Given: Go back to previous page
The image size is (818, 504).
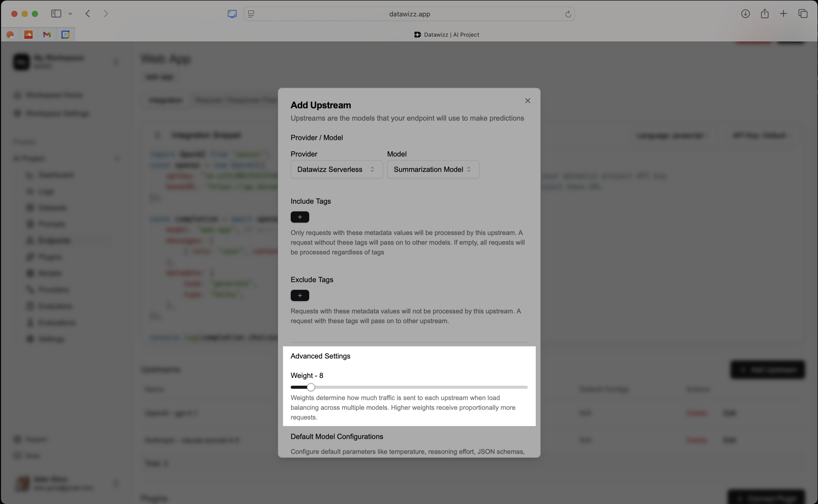Looking at the screenshot, I should (88, 14).
